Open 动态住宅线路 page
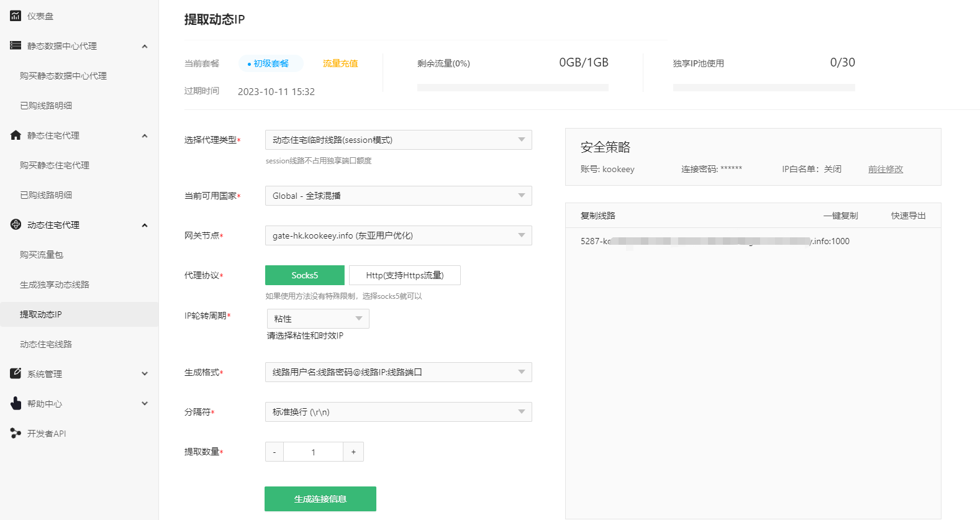980x520 pixels. [x=46, y=344]
